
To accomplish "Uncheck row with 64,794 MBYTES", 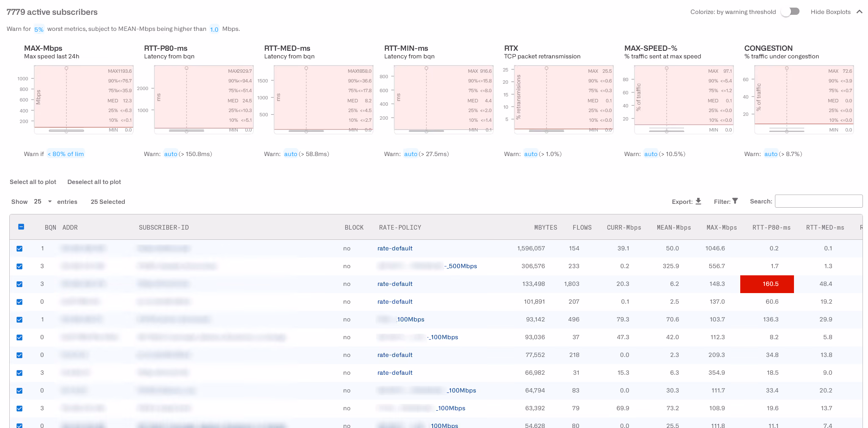I will pos(19,391).
